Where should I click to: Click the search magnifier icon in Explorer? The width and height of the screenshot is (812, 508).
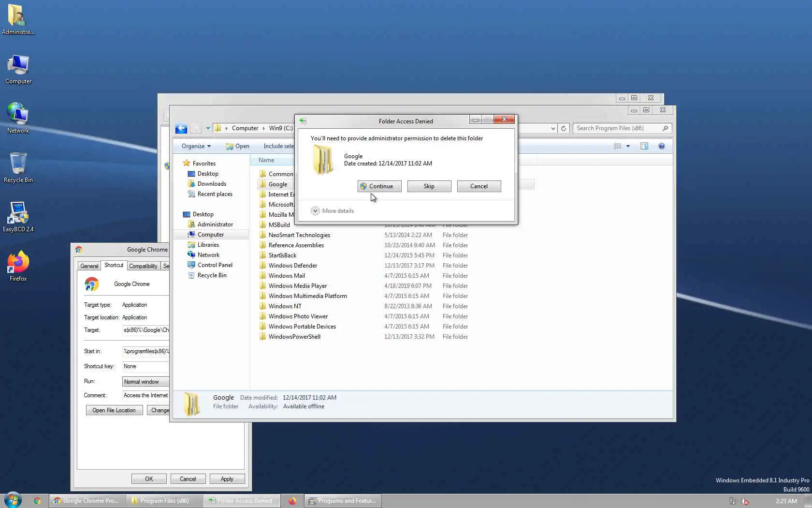[x=666, y=128]
